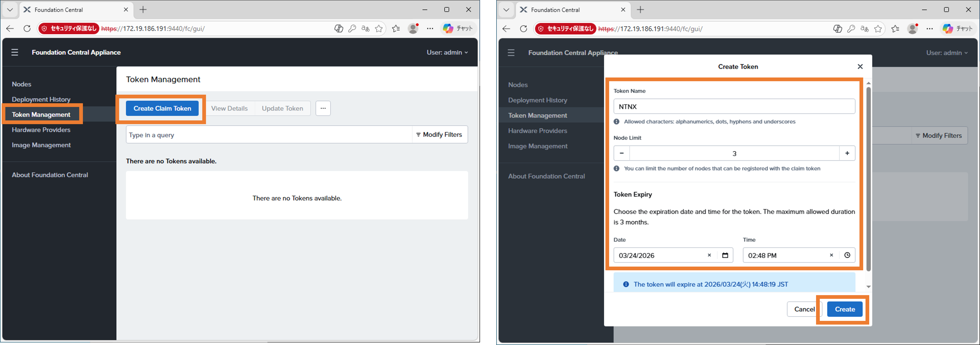
Task: Open tab list chevron in left browser
Action: pyautogui.click(x=10, y=10)
